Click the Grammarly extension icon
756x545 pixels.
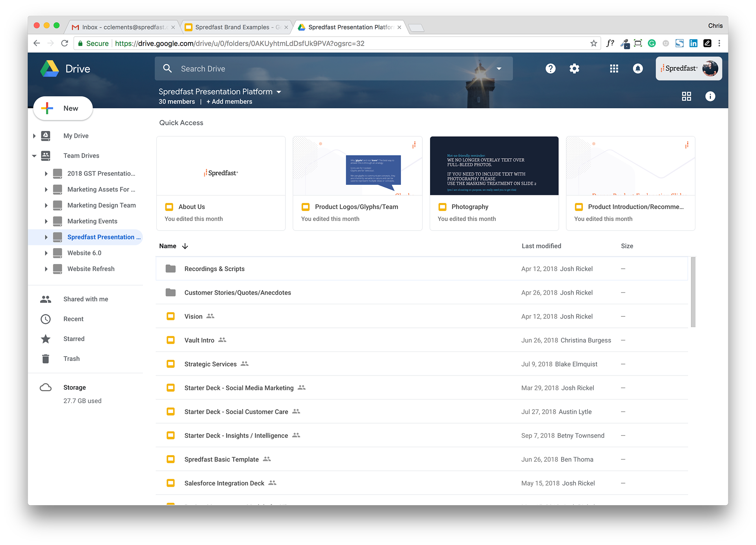coord(652,43)
